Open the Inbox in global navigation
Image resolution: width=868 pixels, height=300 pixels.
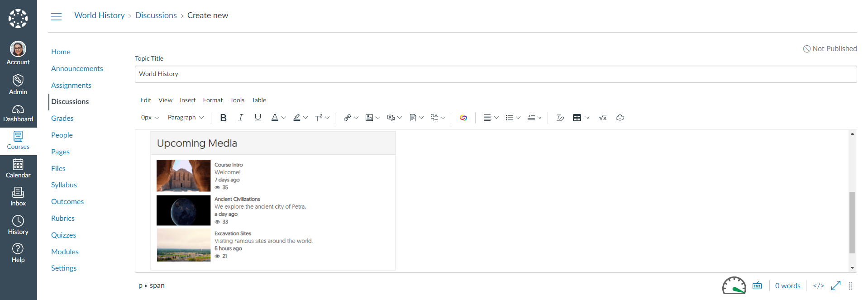[18, 197]
